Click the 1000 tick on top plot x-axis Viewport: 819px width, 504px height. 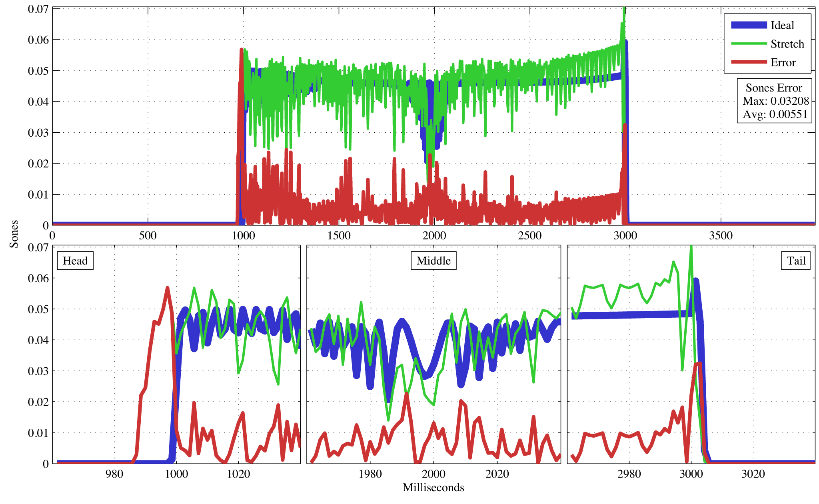pos(243,235)
